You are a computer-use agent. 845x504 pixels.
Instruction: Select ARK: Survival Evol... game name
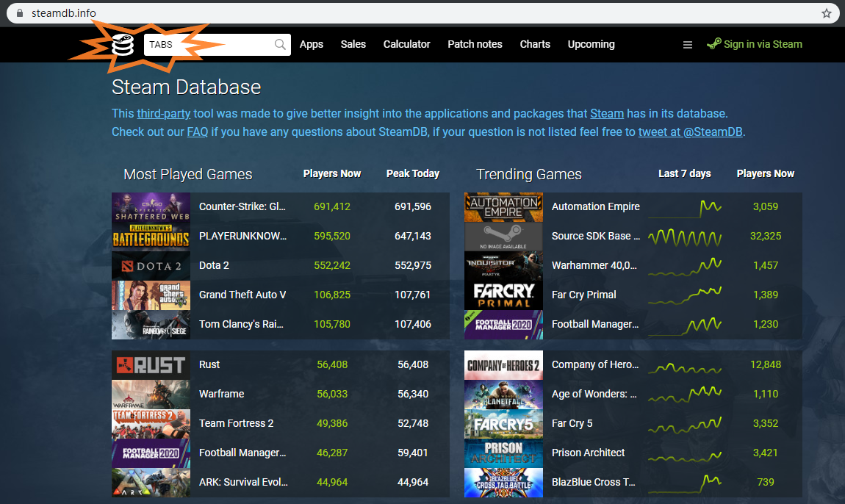pyautogui.click(x=243, y=482)
